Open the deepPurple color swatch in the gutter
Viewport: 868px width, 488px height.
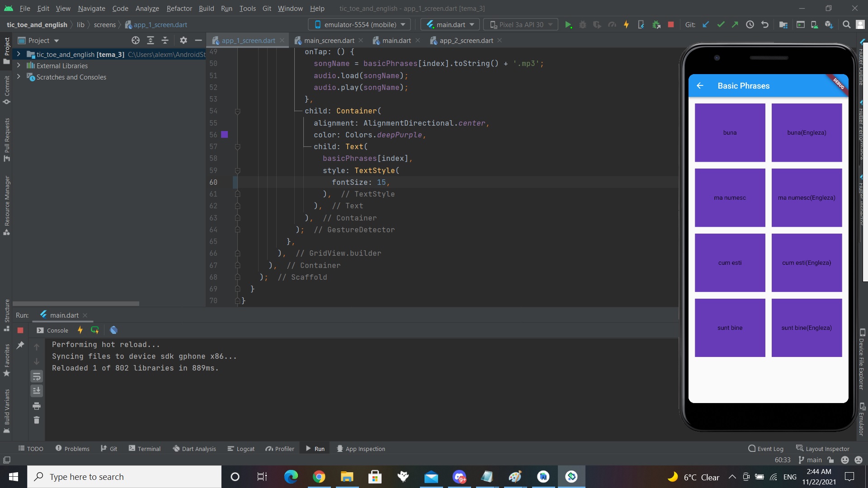[225, 135]
